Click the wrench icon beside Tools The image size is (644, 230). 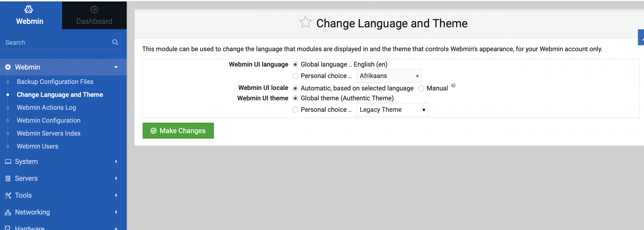tap(8, 195)
